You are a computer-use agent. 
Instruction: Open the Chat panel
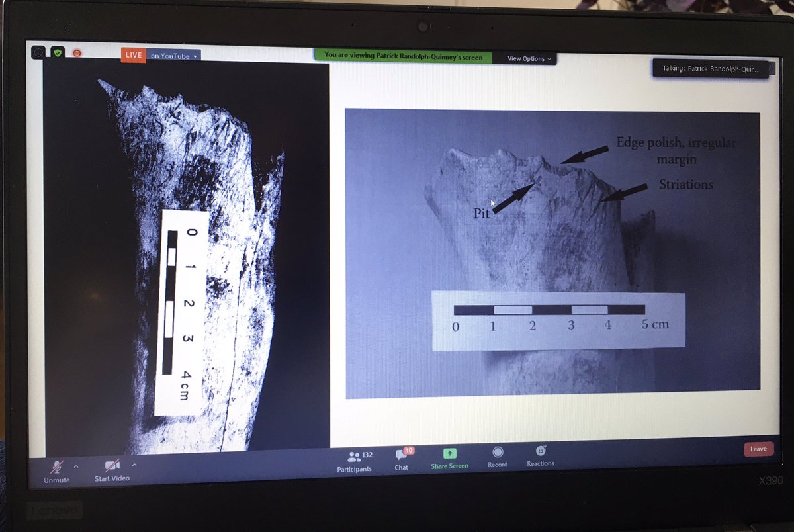[x=401, y=461]
